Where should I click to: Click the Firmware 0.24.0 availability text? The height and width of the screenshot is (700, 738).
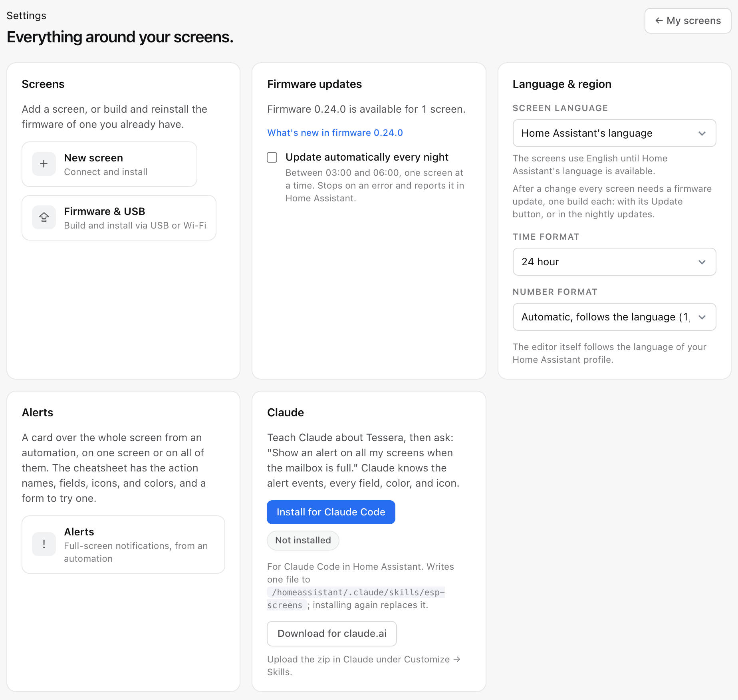point(366,109)
